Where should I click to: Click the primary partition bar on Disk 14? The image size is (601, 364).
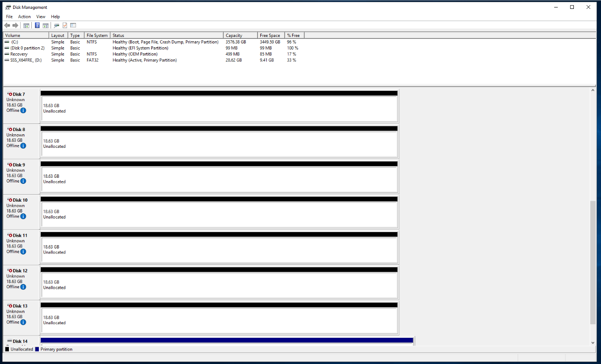(225, 341)
